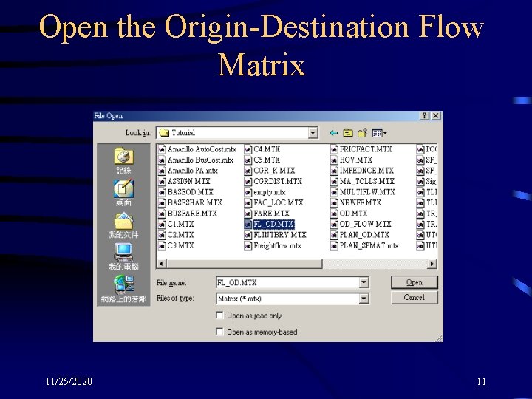
Task: Select file icon of BASEOD.MTX
Action: click(162, 192)
